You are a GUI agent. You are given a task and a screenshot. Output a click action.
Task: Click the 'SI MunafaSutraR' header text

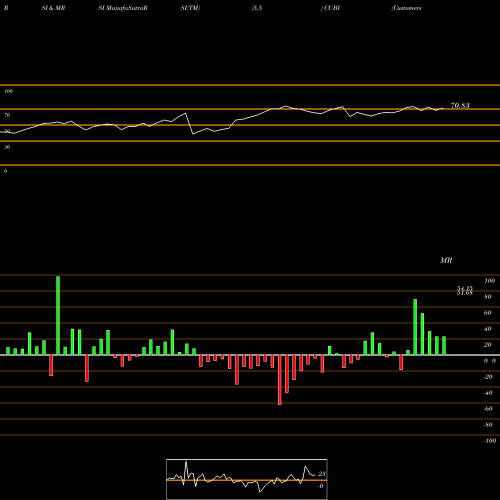click(123, 8)
